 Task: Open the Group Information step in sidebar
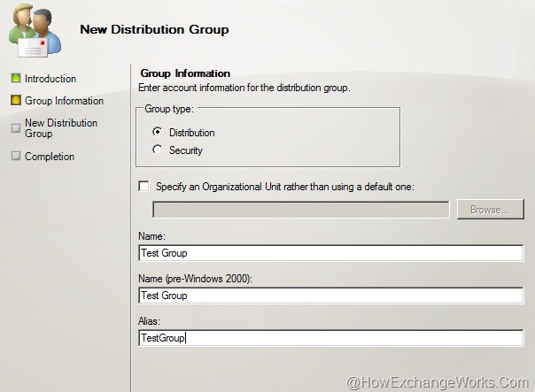pyautogui.click(x=64, y=101)
